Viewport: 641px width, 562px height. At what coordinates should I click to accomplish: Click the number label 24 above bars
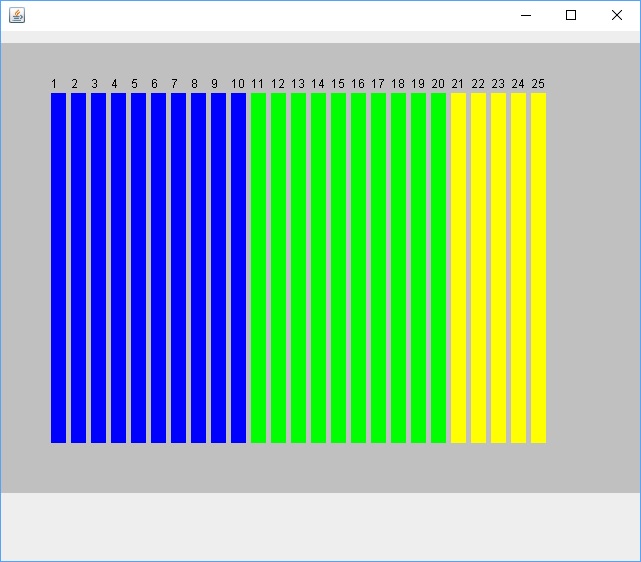[518, 84]
